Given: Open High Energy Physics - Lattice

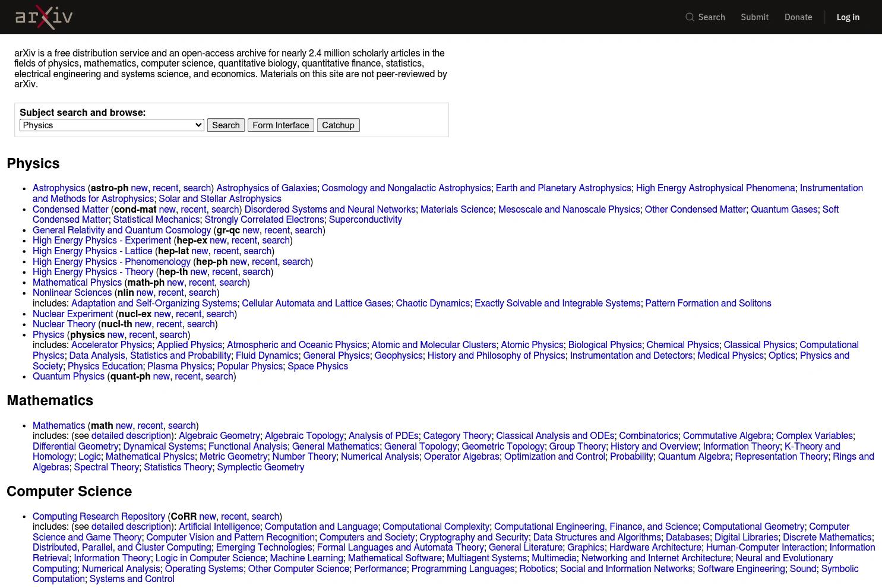Looking at the screenshot, I should coord(93,251).
